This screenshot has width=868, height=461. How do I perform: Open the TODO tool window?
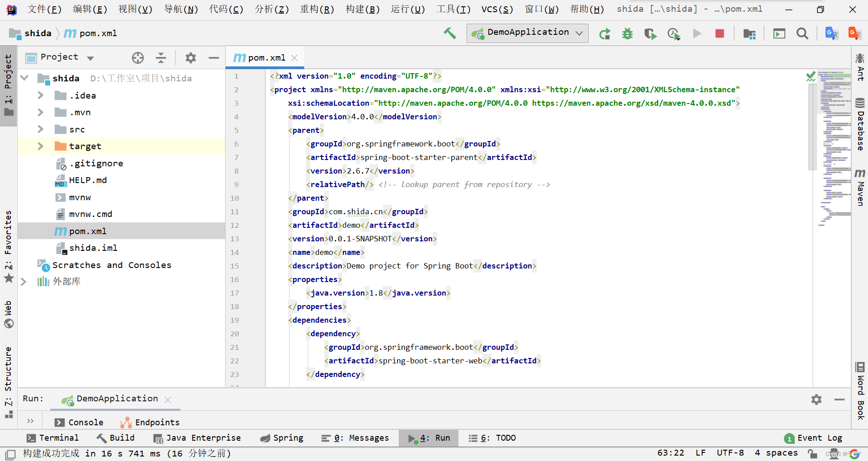[x=492, y=438]
